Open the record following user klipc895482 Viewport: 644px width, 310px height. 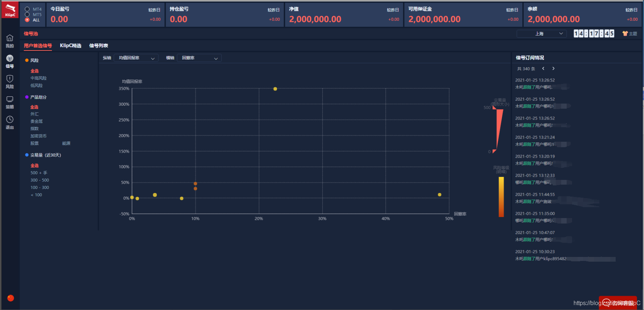click(x=565, y=255)
